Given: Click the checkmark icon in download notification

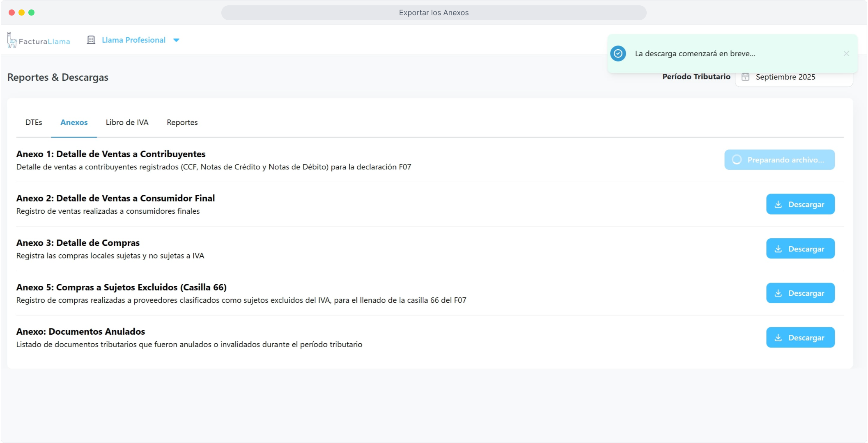Looking at the screenshot, I should (x=618, y=54).
